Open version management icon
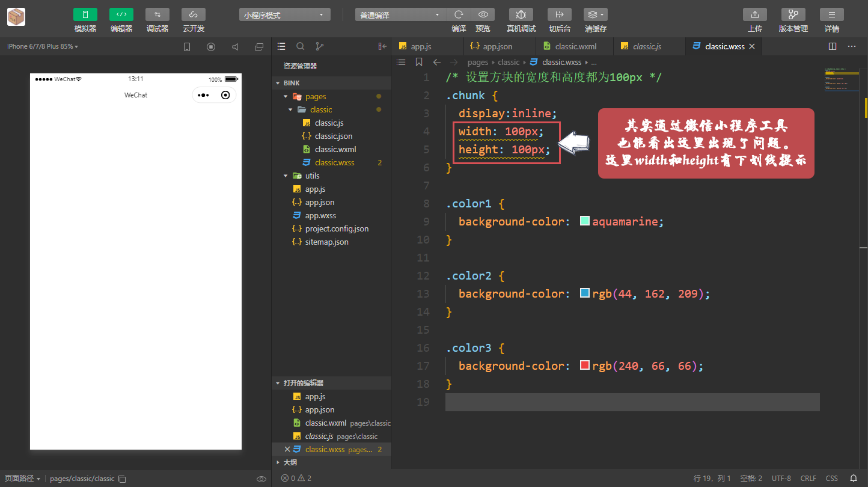The height and width of the screenshot is (487, 868). point(793,14)
